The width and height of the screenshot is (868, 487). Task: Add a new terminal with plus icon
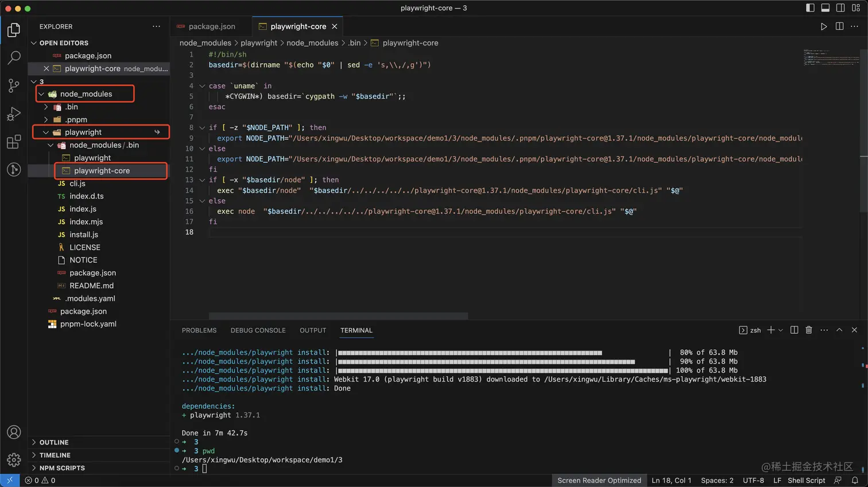771,330
